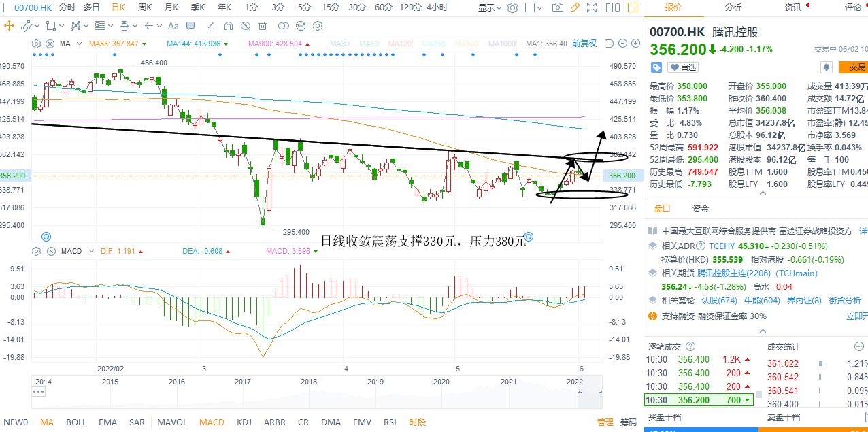The image size is (868, 432).
Task: Select the 60分 minute chart
Action: (384, 7)
